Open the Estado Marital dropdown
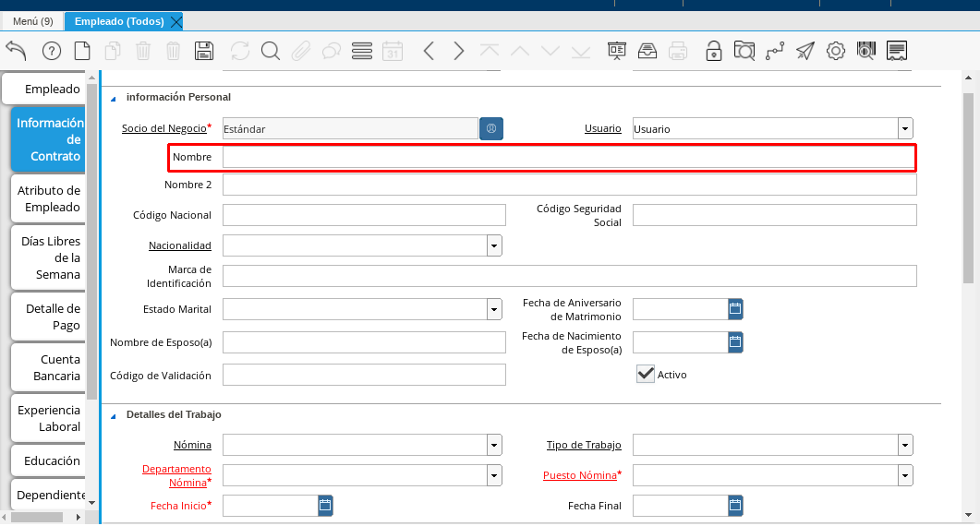Viewport: 980px width, 526px height. click(x=494, y=309)
